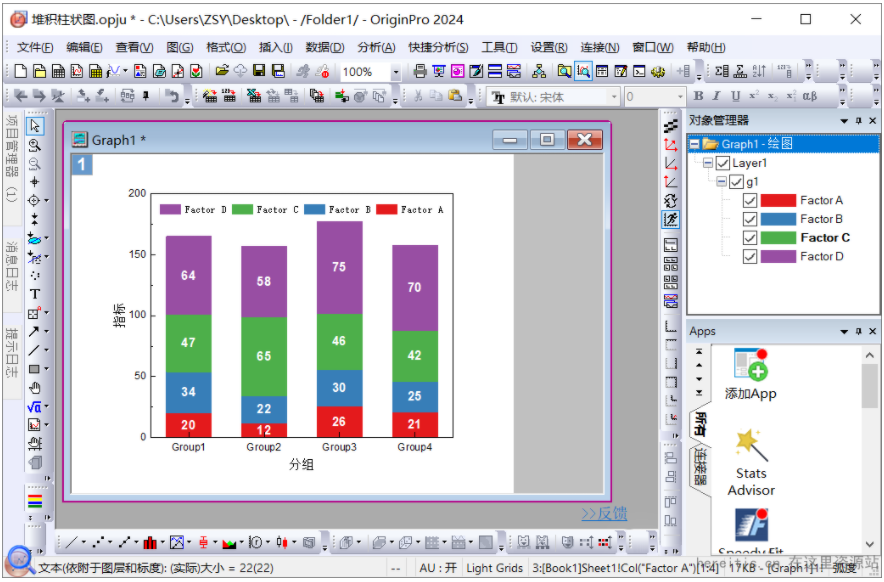The image size is (884, 582).
Task: Click the column plot icon in bottom toolbar
Action: tap(149, 543)
